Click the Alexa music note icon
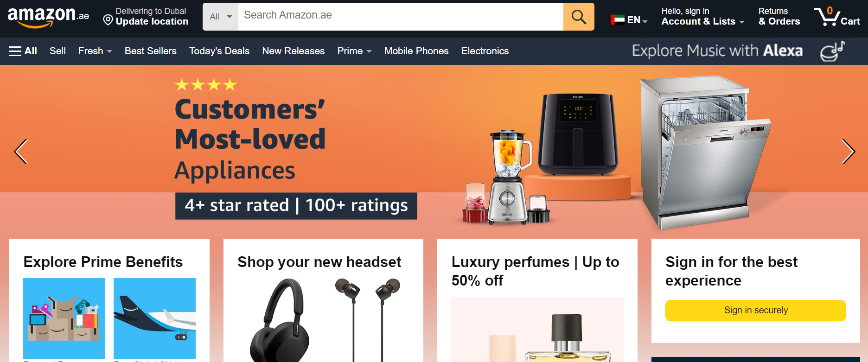Image resolution: width=868 pixels, height=362 pixels. click(x=832, y=51)
